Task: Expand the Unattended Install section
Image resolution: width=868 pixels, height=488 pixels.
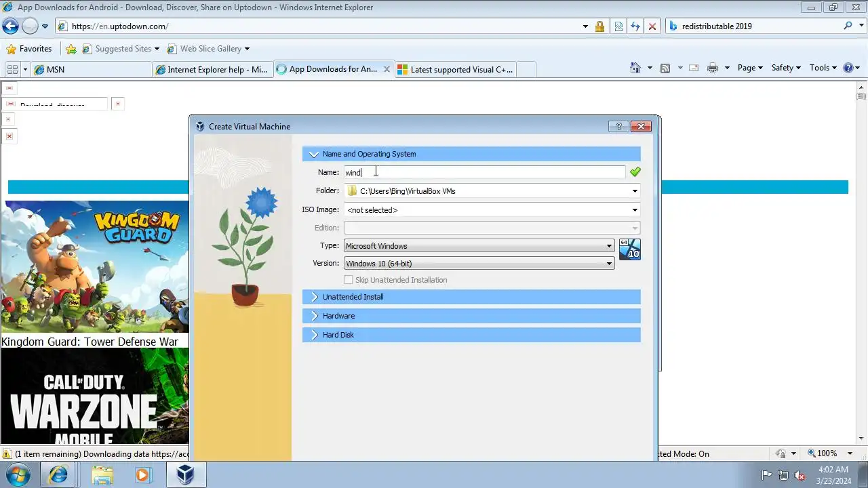Action: pos(471,297)
